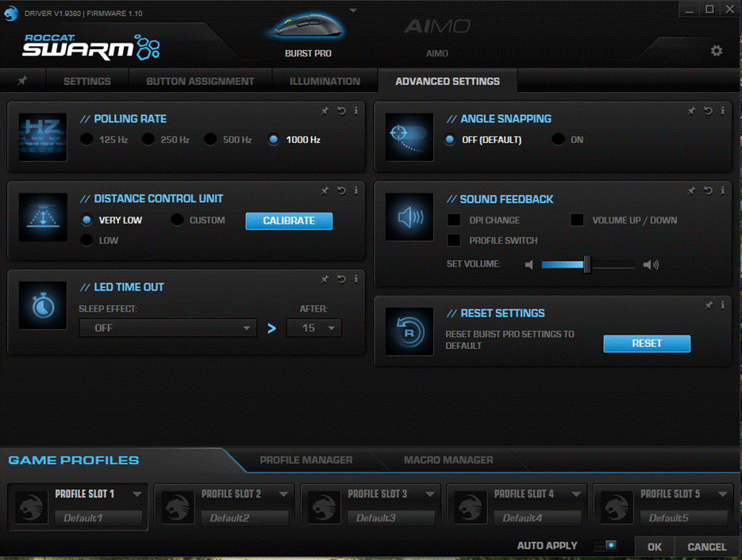
Task: Expand Profile Slot 2 dropdown arrow
Action: (x=283, y=494)
